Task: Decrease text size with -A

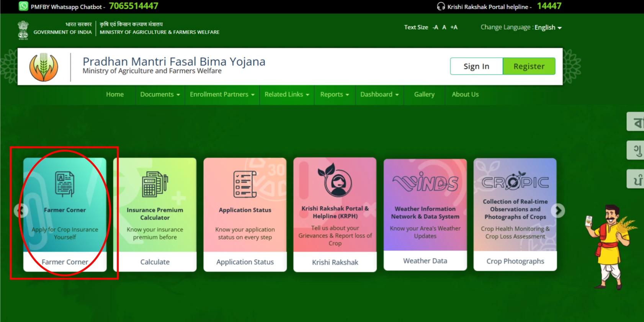Action: click(435, 27)
